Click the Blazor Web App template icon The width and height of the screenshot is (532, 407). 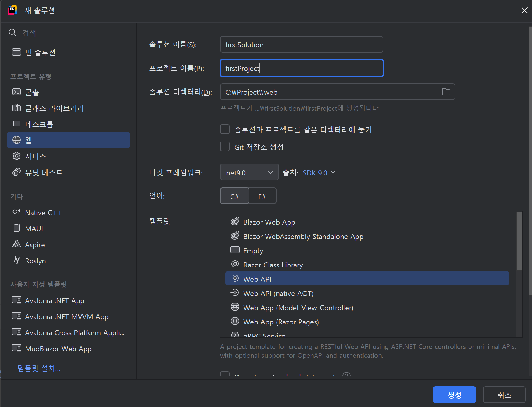point(235,221)
